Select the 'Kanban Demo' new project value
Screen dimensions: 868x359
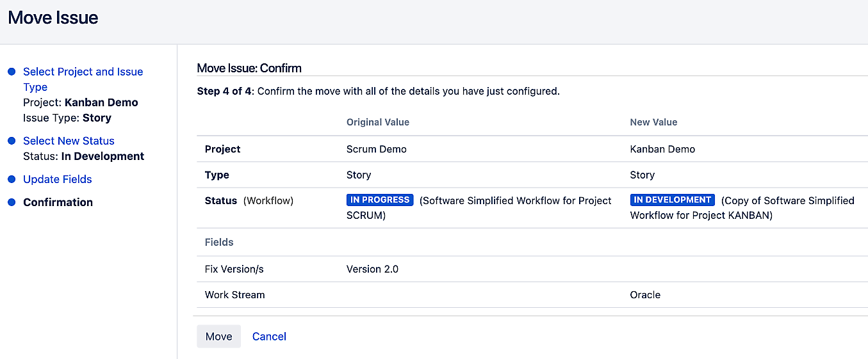(x=662, y=149)
